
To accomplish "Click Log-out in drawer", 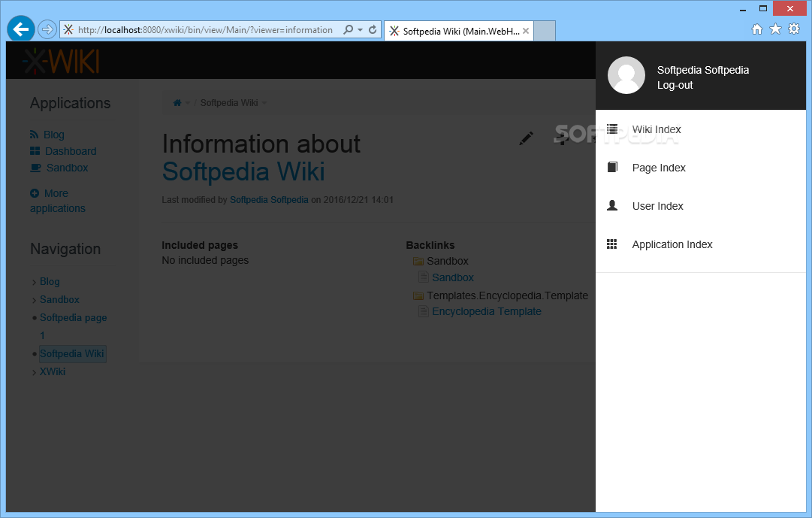I will (675, 85).
